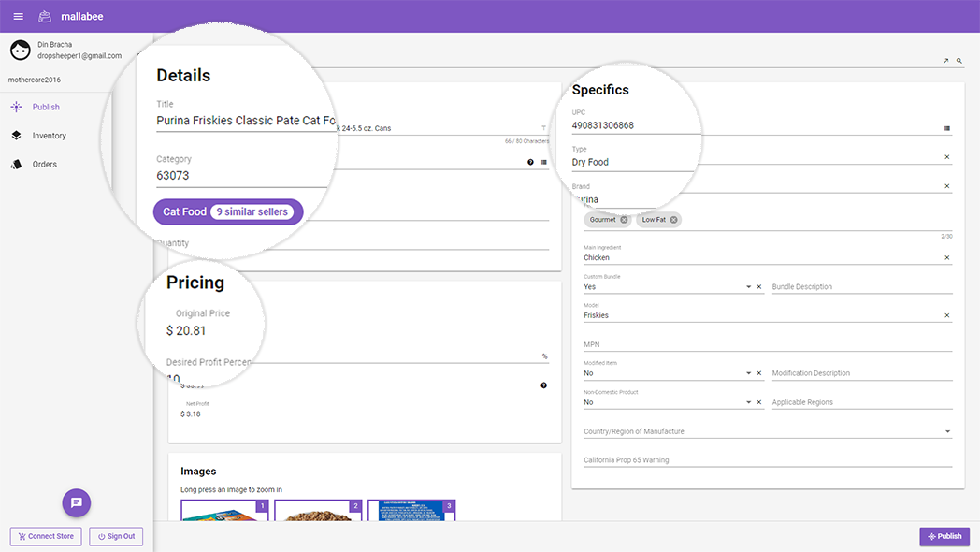Click the Orders icon in sidebar
The height and width of the screenshot is (552, 980).
(16, 165)
